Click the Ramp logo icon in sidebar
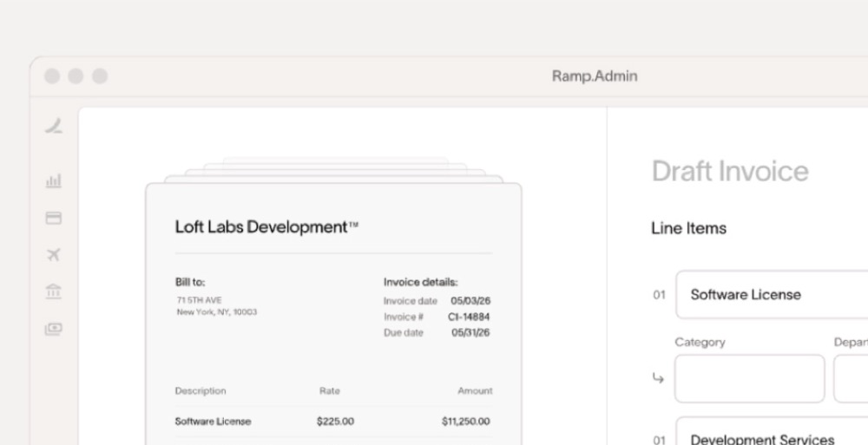This screenshot has width=868, height=445. coord(54,126)
